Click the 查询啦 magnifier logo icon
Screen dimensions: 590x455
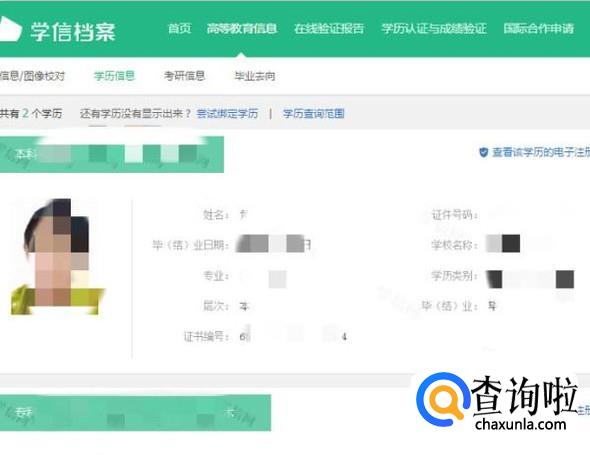(443, 399)
